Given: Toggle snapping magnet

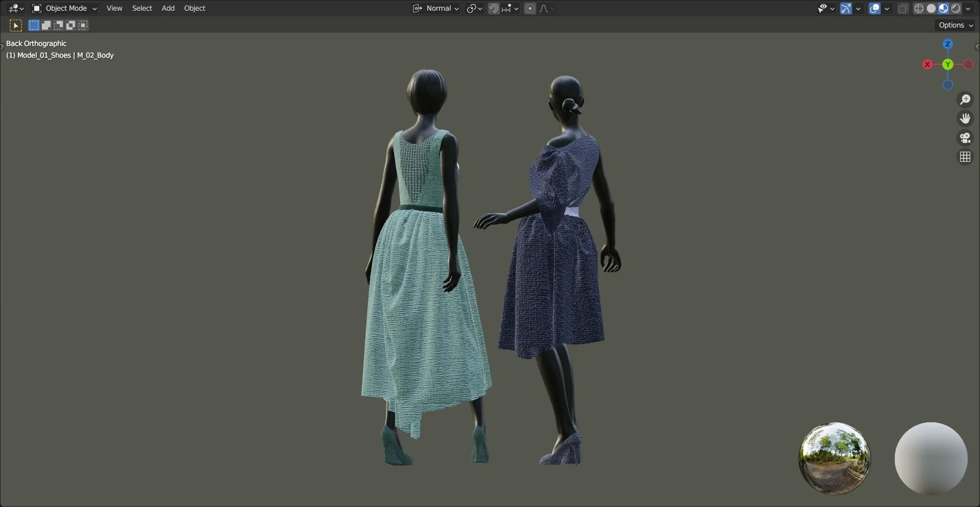Looking at the screenshot, I should [x=494, y=8].
